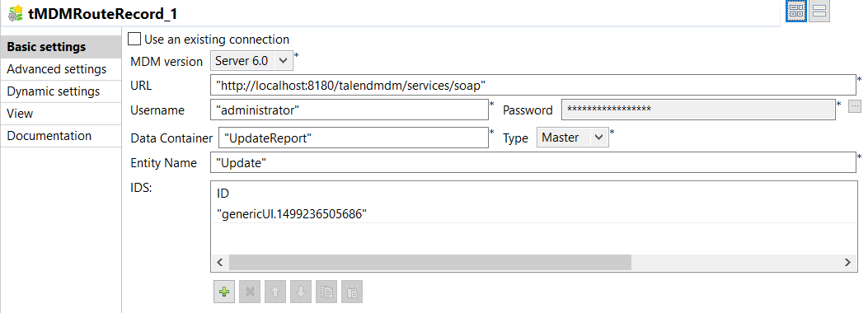Viewport: 868px width, 313px height.
Task: Click the paste rows icon
Action: [351, 292]
